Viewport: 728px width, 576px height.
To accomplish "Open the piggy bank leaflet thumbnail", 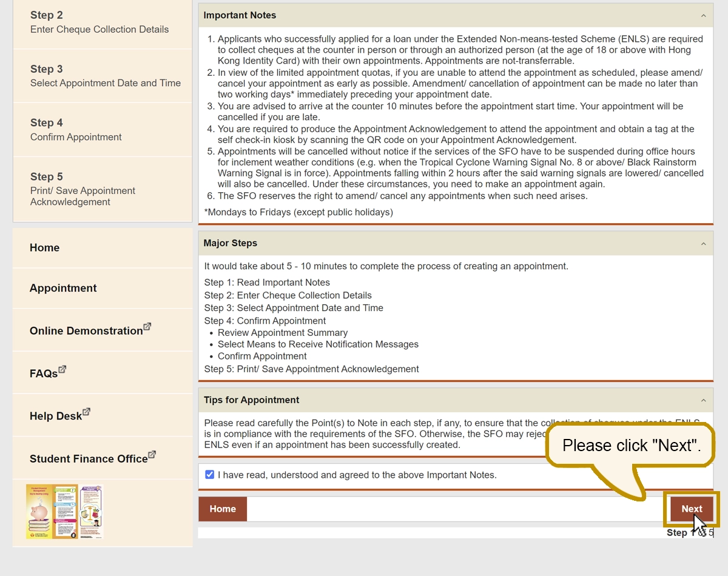I will (x=64, y=511).
